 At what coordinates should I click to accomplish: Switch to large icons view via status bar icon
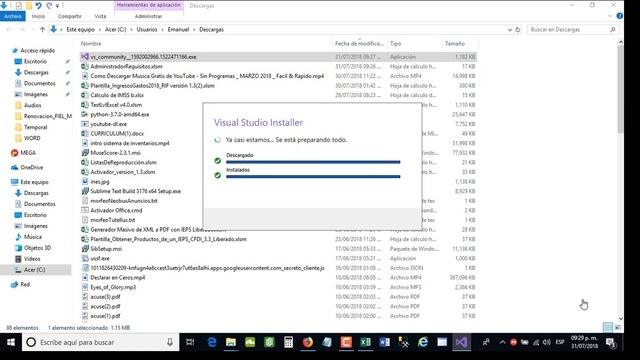pyautogui.click(x=618, y=327)
